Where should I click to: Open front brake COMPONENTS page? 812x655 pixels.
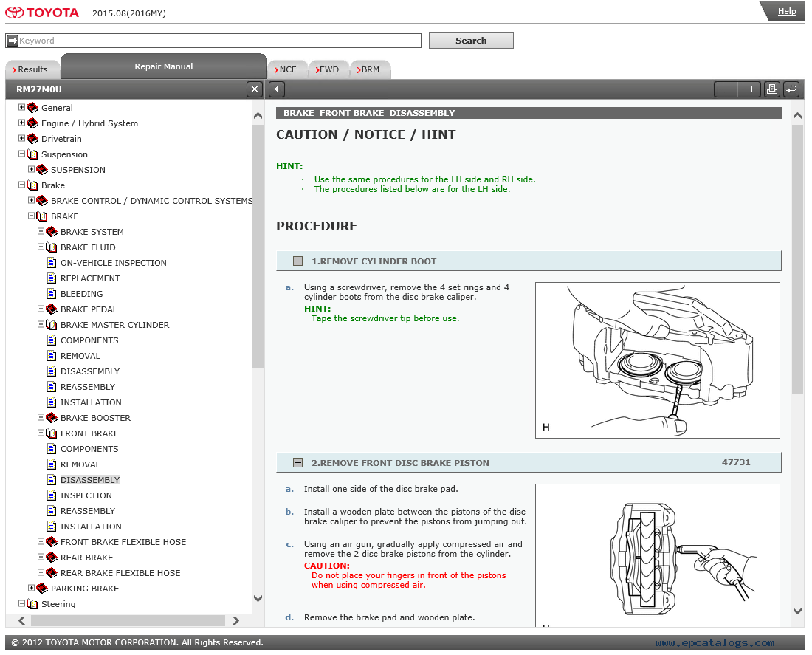pos(89,449)
